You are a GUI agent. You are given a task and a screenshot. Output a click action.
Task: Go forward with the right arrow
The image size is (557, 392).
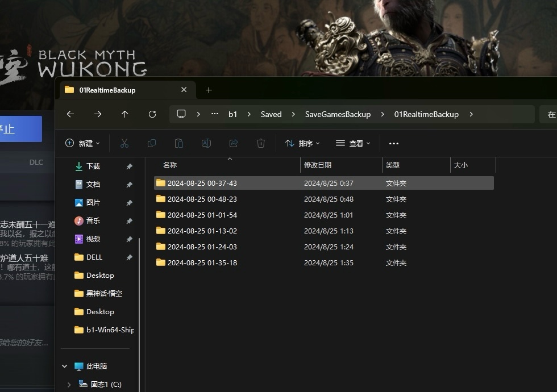98,114
